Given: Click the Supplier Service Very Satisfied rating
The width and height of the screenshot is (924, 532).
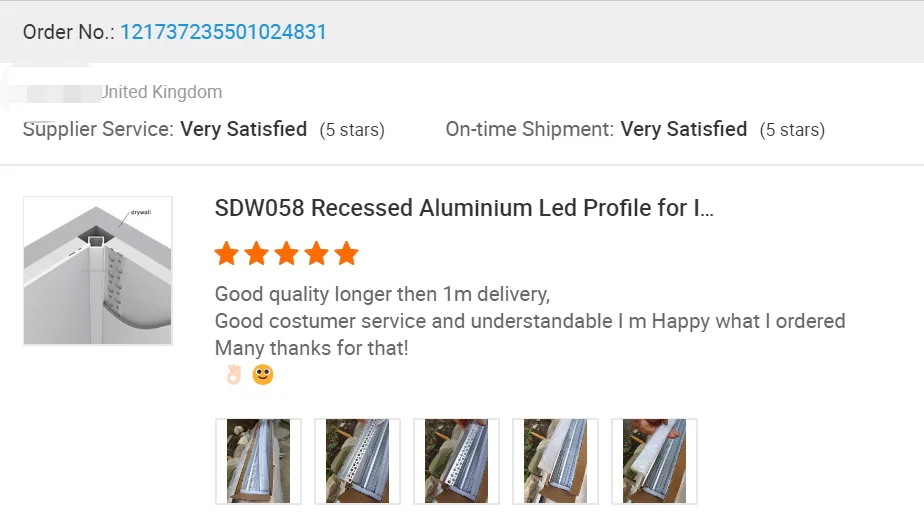Looking at the screenshot, I should tap(243, 129).
